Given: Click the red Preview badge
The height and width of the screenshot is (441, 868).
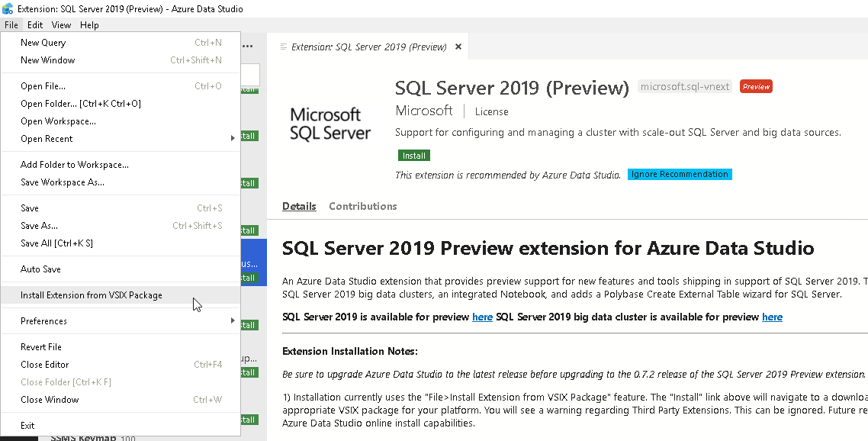Looking at the screenshot, I should 756,87.
